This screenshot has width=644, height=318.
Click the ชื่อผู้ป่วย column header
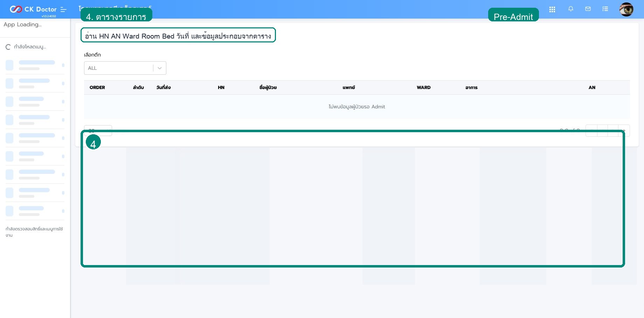coord(268,87)
